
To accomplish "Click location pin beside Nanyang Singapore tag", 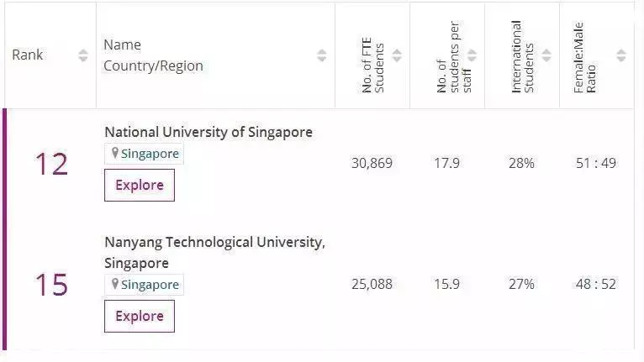I will (x=115, y=284).
